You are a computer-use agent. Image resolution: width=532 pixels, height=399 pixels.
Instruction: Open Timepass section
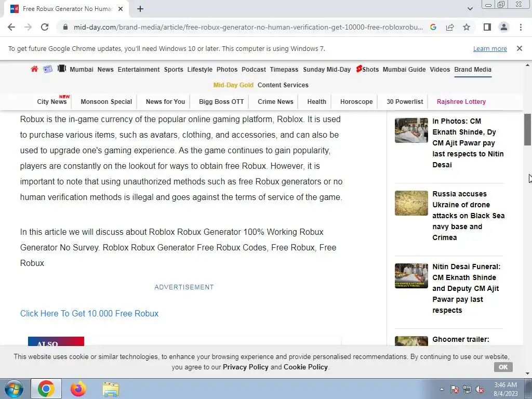pyautogui.click(x=284, y=70)
